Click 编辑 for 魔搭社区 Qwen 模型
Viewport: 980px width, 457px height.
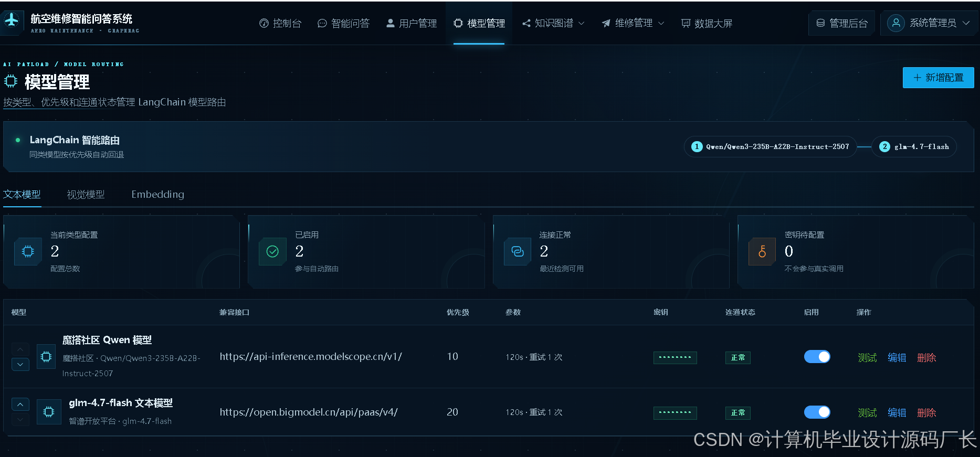pos(897,357)
